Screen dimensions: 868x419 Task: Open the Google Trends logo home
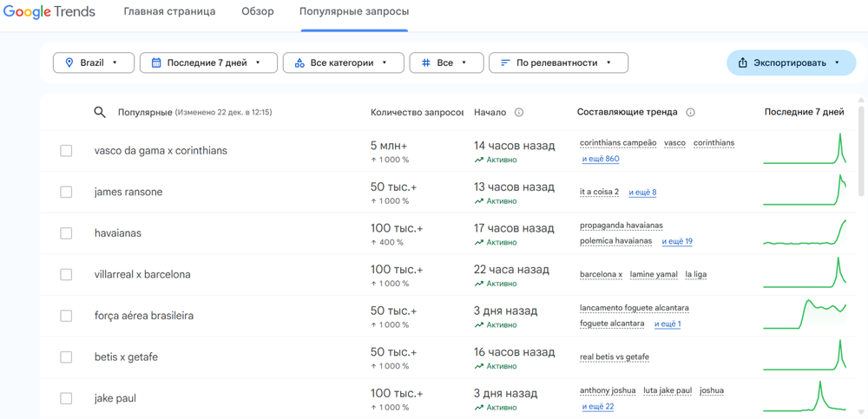49,11
